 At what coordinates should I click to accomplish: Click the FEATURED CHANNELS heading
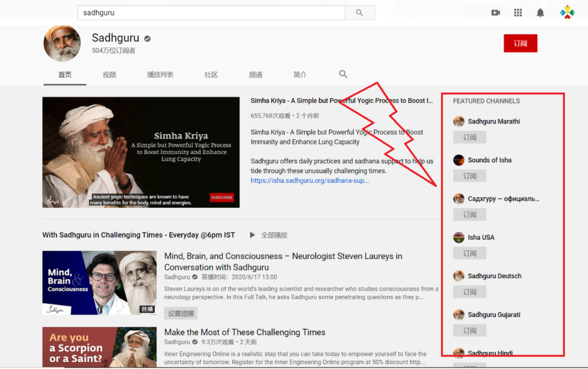click(x=486, y=101)
